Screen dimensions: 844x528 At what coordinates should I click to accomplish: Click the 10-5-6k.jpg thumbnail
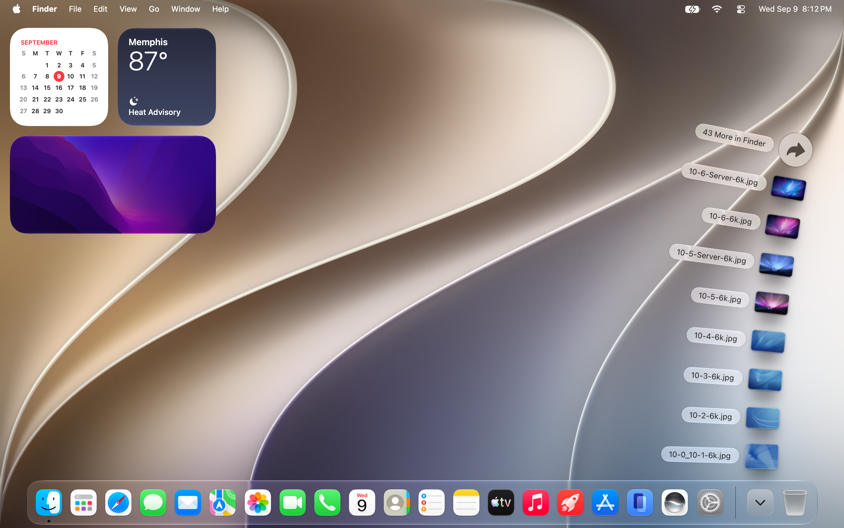click(x=771, y=303)
